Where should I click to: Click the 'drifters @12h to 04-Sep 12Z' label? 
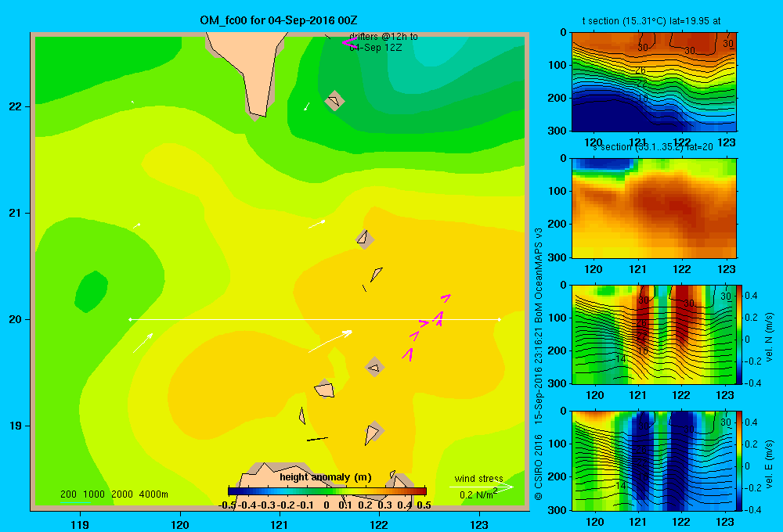click(x=384, y=42)
